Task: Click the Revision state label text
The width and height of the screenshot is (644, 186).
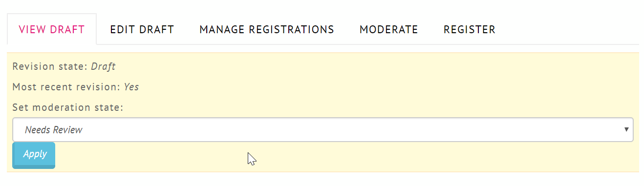Action: 50,66
